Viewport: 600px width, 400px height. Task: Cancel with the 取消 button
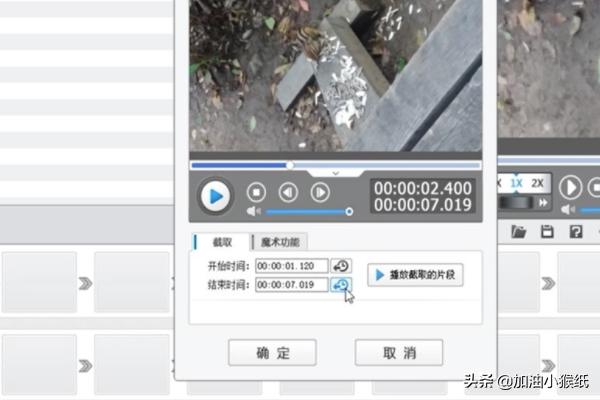click(399, 353)
